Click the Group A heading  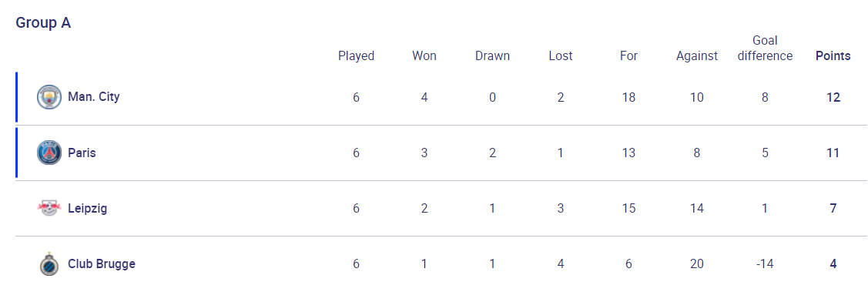43,22
